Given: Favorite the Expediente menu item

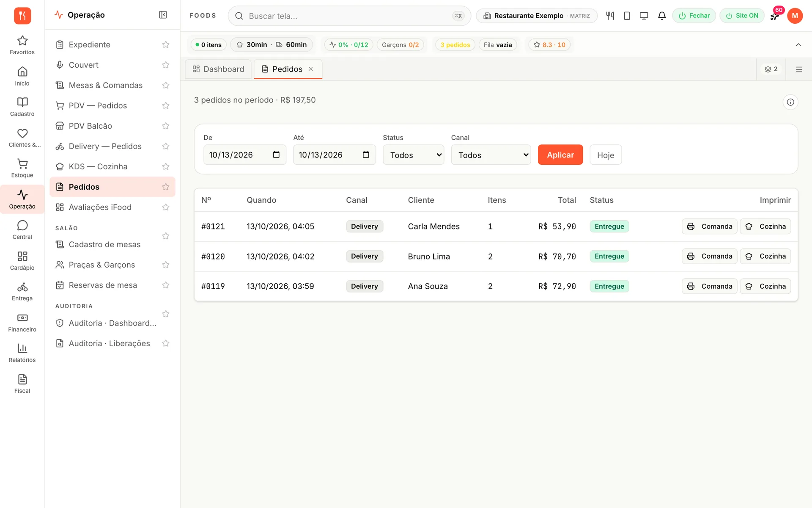Looking at the screenshot, I should 166,44.
